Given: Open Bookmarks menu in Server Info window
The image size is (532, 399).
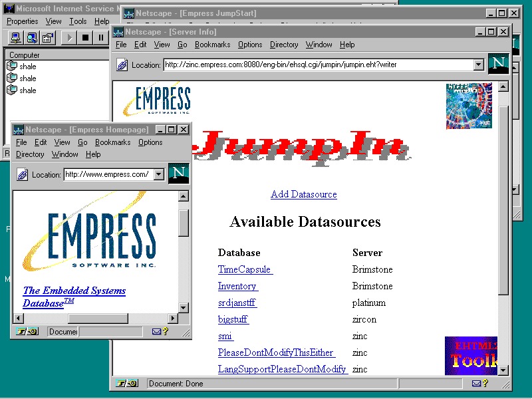Looking at the screenshot, I should 212,45.
